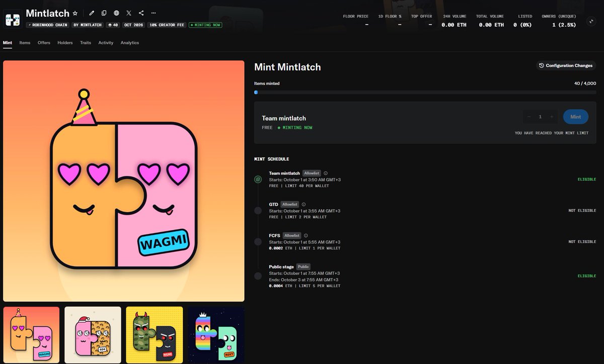Click the 24H Volume 0.00 ETH value
The width and height of the screenshot is (604, 364).
454,25
